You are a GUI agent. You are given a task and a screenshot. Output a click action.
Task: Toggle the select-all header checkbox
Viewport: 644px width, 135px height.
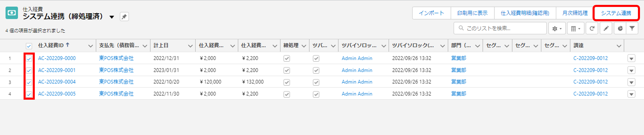click(x=29, y=46)
